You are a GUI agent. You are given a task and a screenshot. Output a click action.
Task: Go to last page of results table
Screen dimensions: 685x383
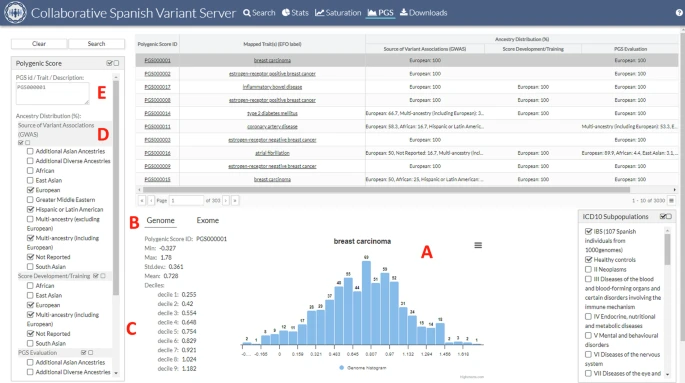point(235,200)
